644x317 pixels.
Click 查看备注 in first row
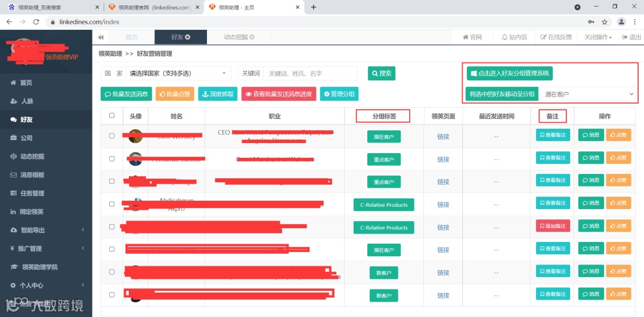click(x=553, y=135)
